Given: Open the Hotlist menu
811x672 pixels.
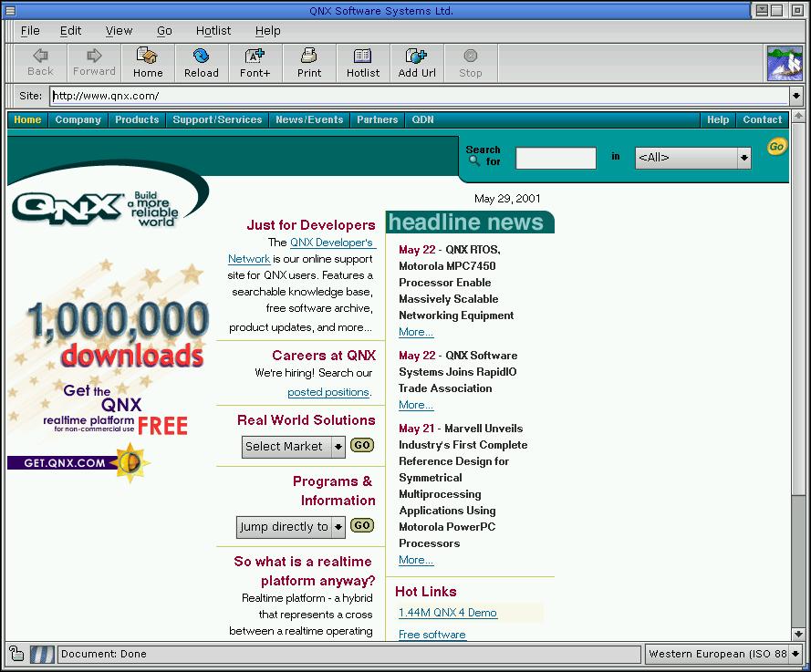Looking at the screenshot, I should click(213, 31).
